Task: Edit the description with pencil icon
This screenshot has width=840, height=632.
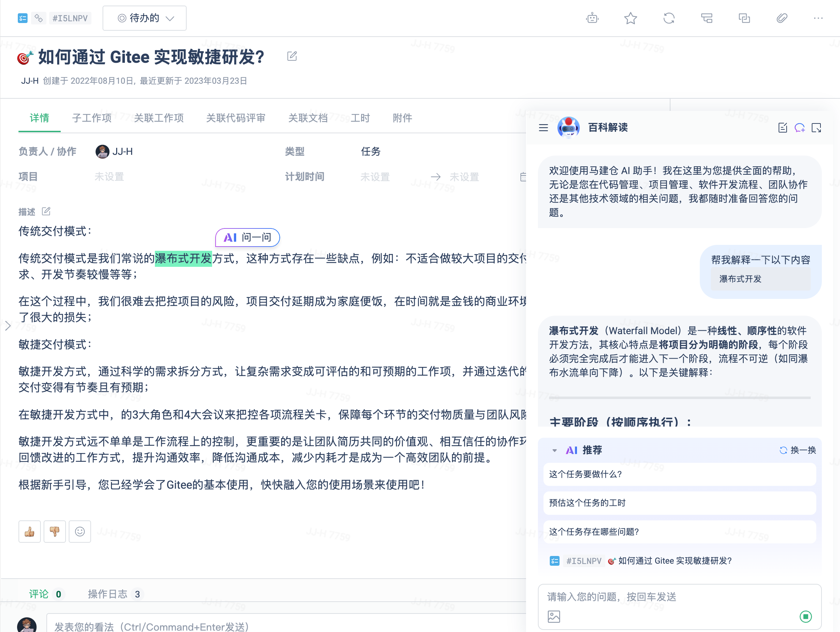Action: [46, 211]
